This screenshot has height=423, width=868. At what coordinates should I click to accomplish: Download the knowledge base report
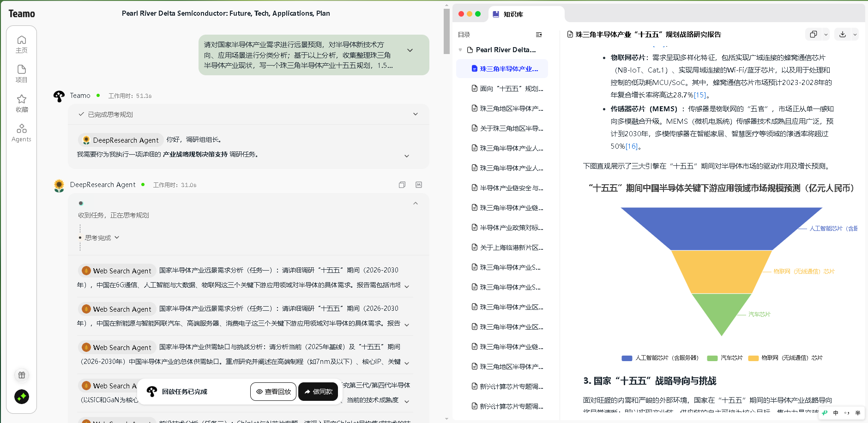click(x=843, y=34)
